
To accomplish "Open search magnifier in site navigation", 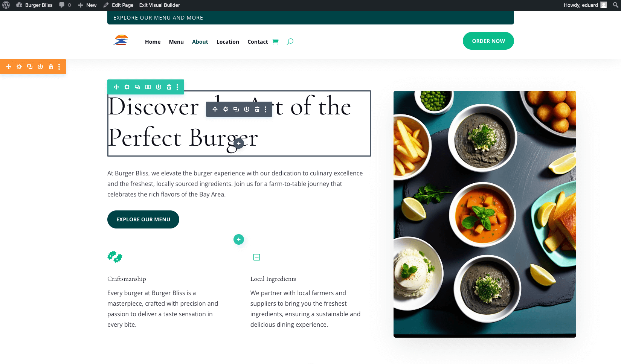I will 290,41.
